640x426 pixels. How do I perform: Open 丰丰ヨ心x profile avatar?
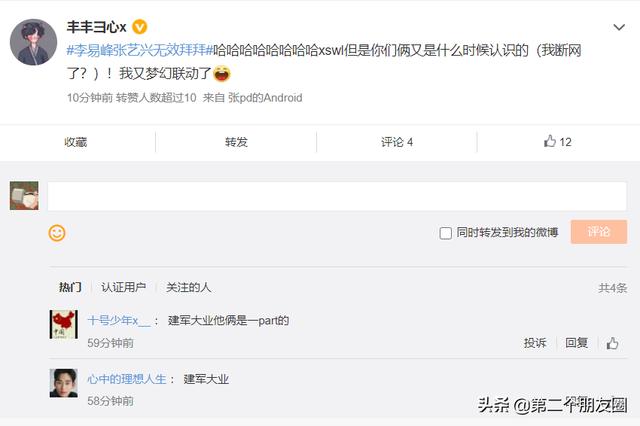click(x=33, y=42)
